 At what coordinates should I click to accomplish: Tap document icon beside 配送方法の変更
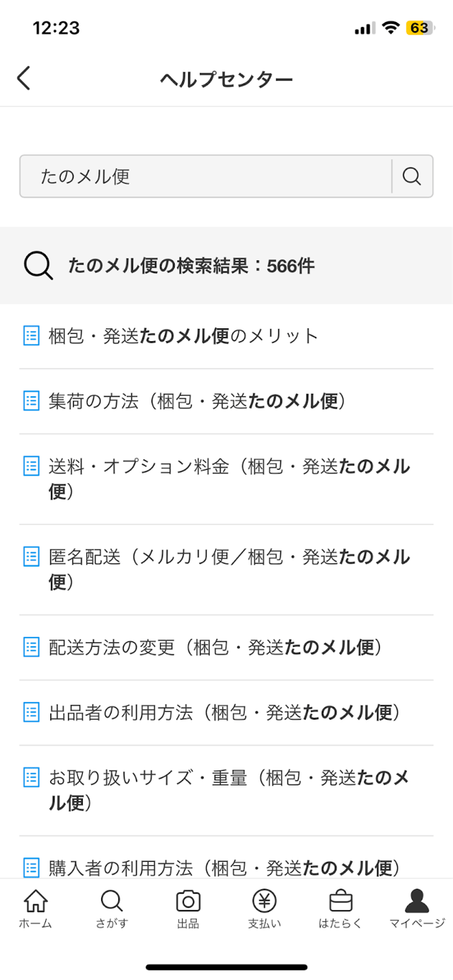(x=31, y=647)
